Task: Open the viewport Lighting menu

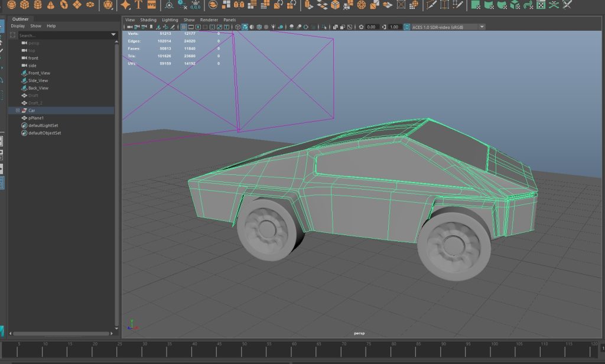Action: [x=170, y=19]
